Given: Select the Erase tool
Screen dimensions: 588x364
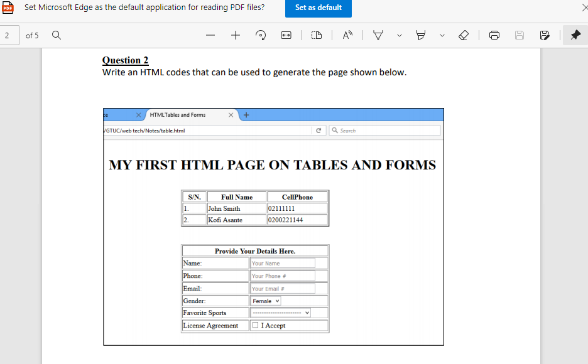Looking at the screenshot, I should [464, 36].
